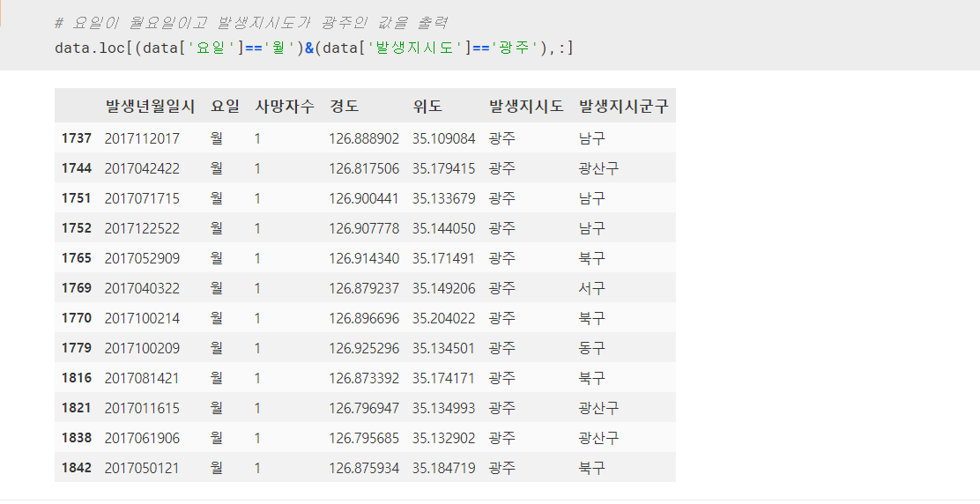Click latitude value 35.171491

(444, 258)
